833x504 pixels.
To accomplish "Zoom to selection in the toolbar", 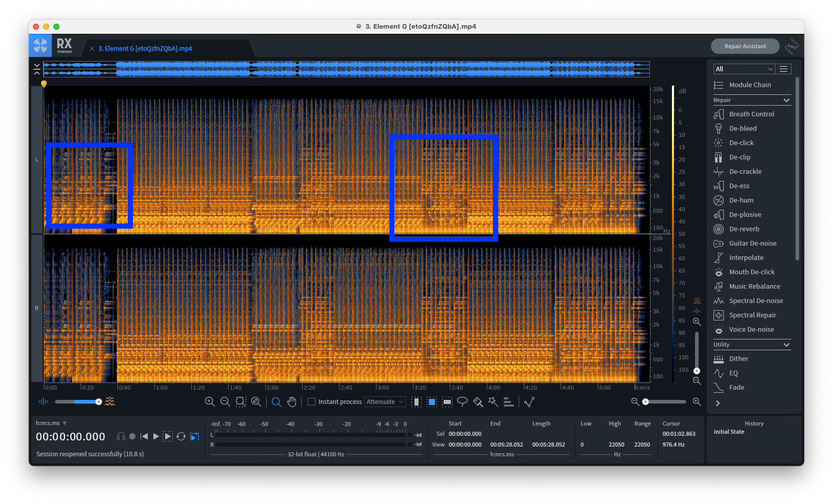I will pyautogui.click(x=241, y=402).
